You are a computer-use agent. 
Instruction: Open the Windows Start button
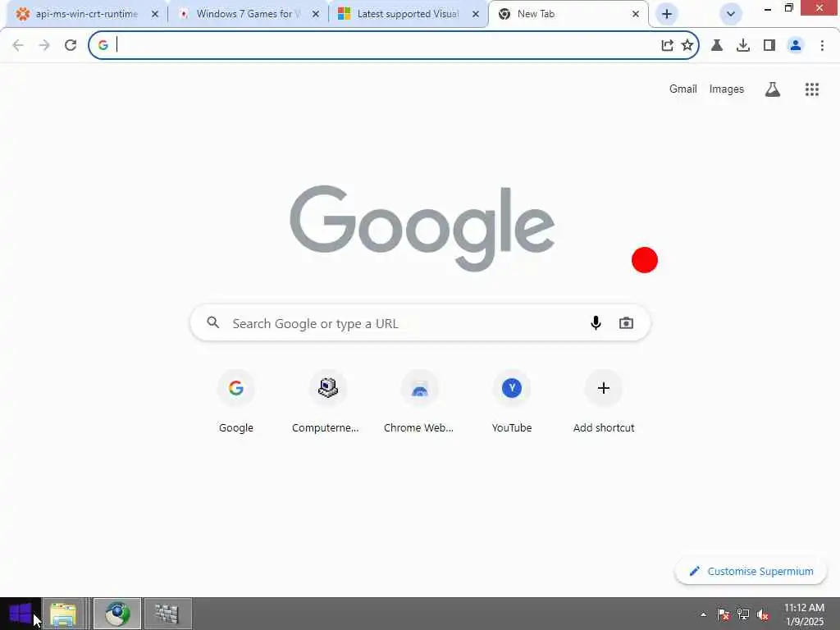pyautogui.click(x=21, y=614)
